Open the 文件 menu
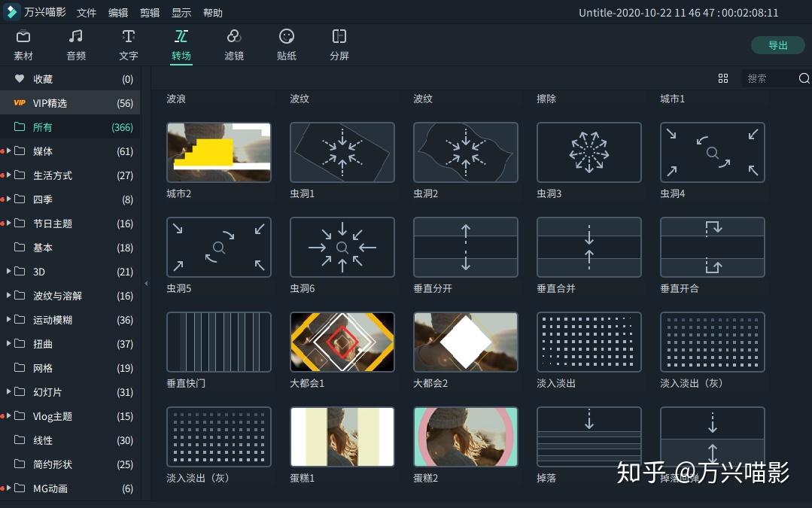Viewport: 812px width, 508px height. click(86, 13)
